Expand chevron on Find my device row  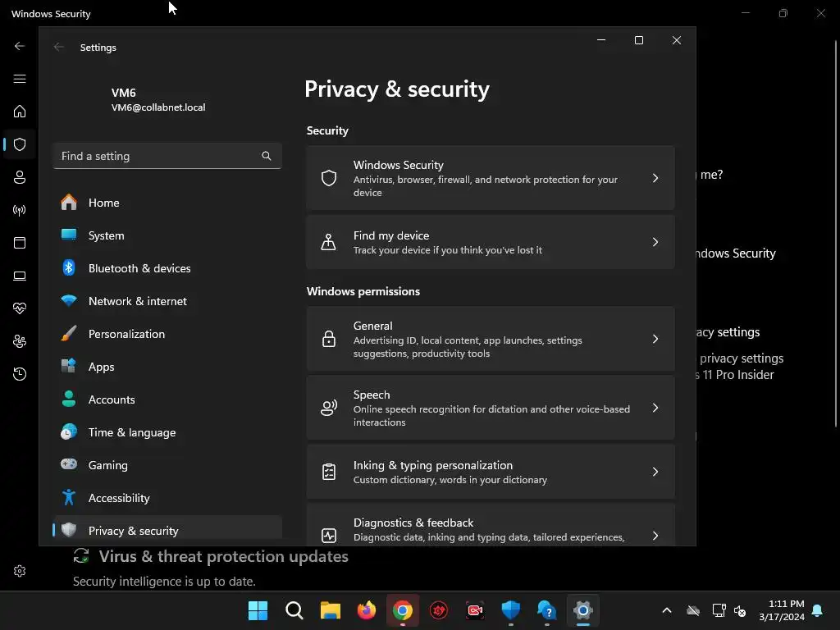[655, 242]
